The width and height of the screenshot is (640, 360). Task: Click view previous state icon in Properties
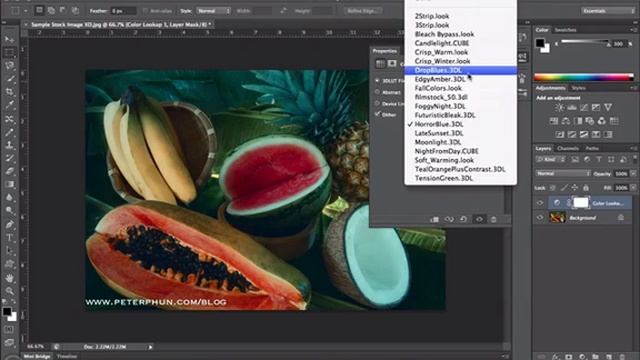coord(449,220)
